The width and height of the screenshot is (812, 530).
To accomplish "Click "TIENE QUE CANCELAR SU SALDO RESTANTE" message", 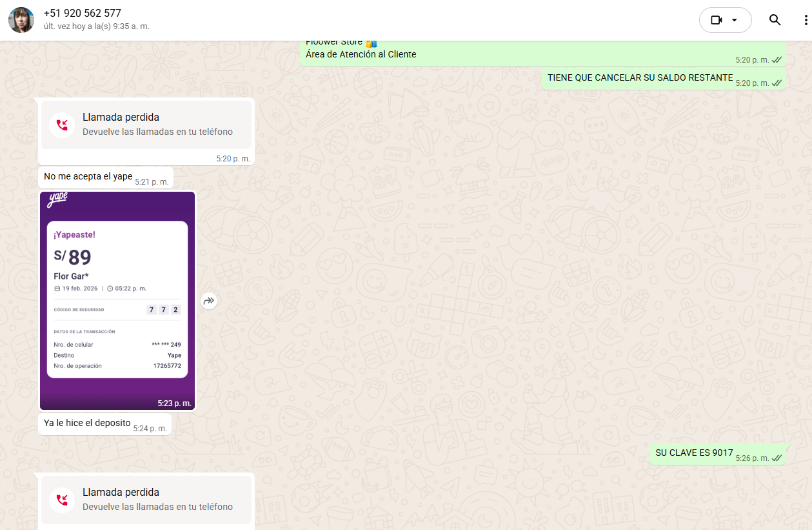I will (x=640, y=78).
